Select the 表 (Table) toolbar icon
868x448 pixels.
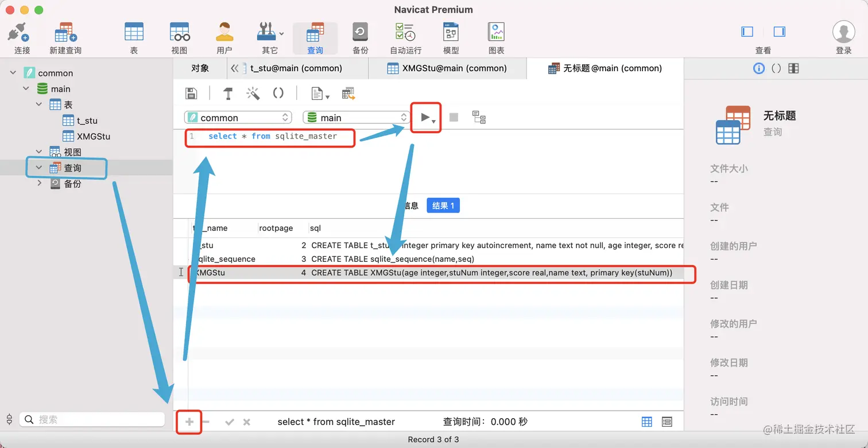[x=134, y=38]
